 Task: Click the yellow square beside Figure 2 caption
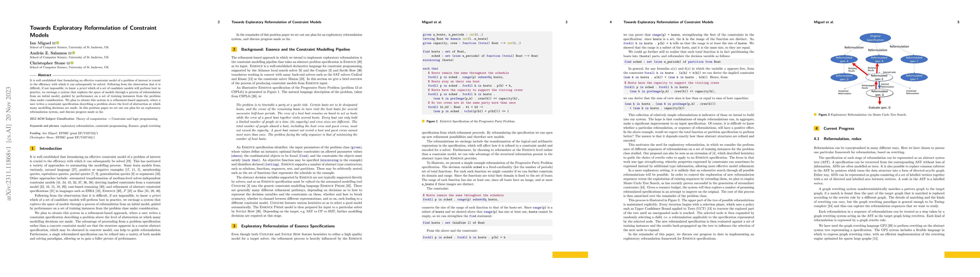(815, 114)
